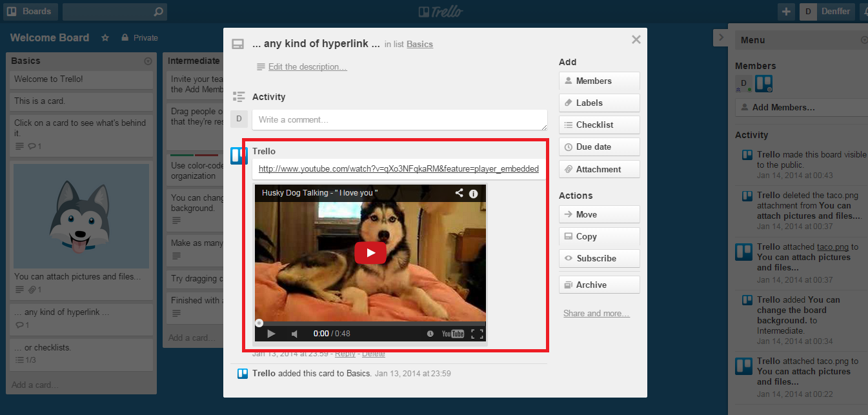This screenshot has height=415, width=868.
Task: Open card 'You can attach pictures and files...'
Action: click(77, 277)
